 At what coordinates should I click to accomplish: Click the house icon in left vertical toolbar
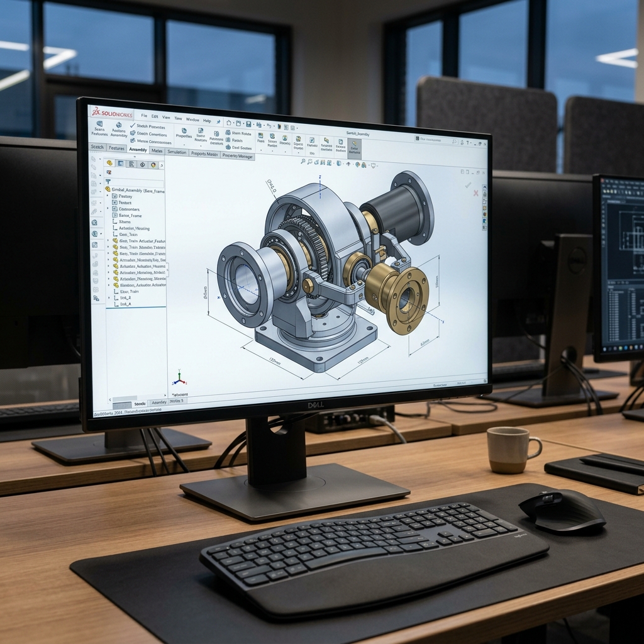[x=94, y=222]
